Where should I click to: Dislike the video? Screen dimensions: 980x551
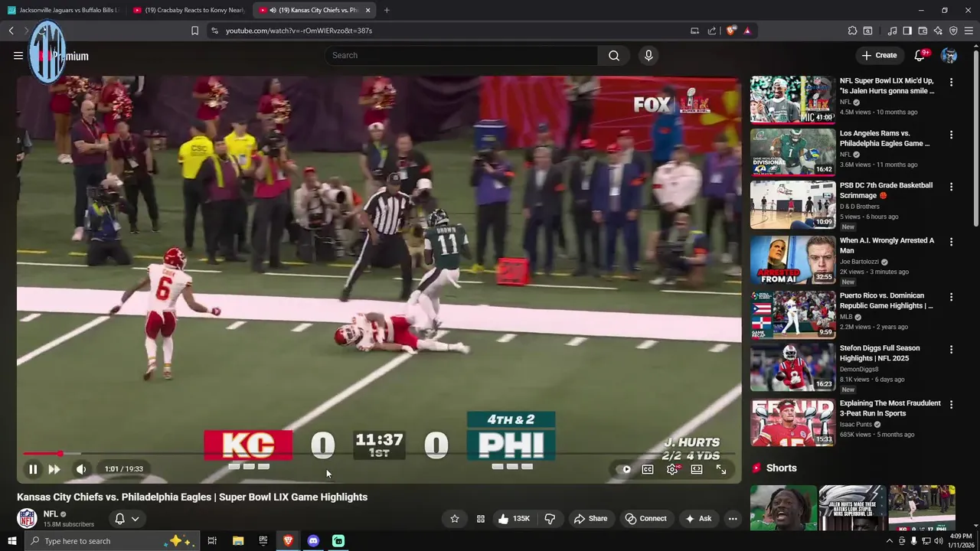(550, 519)
